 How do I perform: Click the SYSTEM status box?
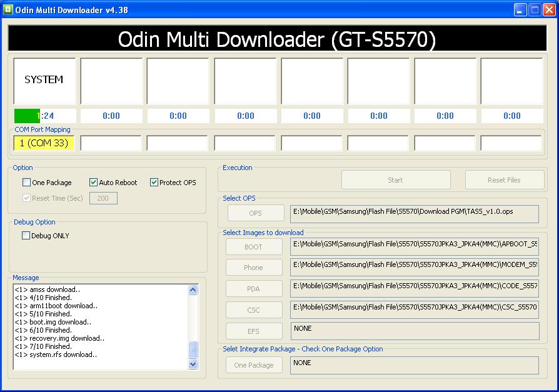point(44,81)
